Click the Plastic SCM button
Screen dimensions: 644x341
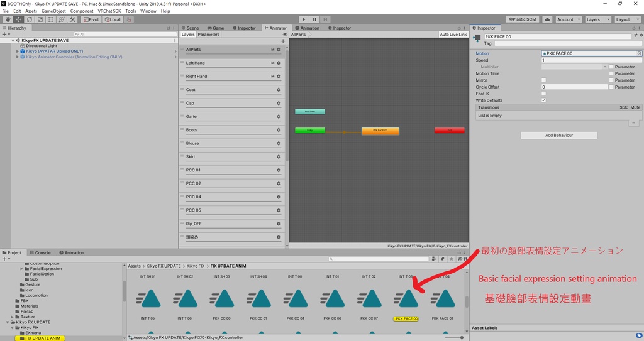(x=523, y=19)
